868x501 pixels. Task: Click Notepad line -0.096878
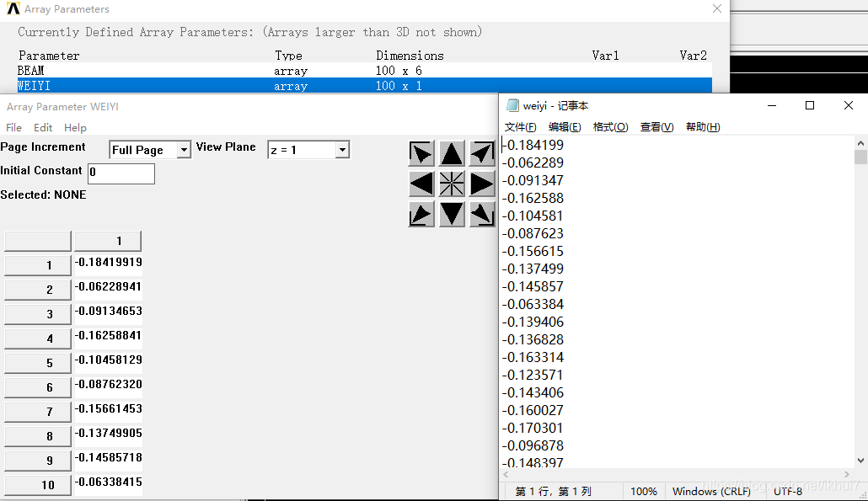point(533,445)
